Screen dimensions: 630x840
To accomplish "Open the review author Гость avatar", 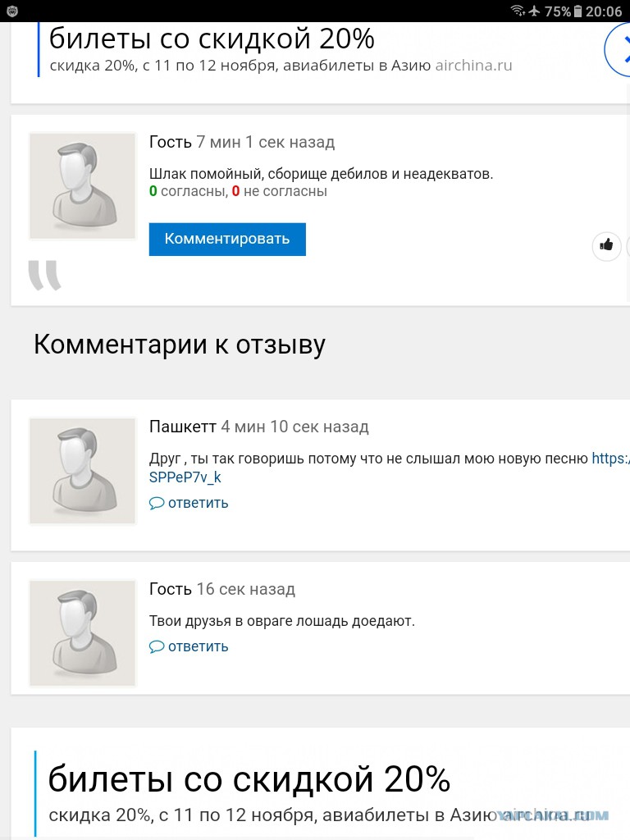I will 83,186.
